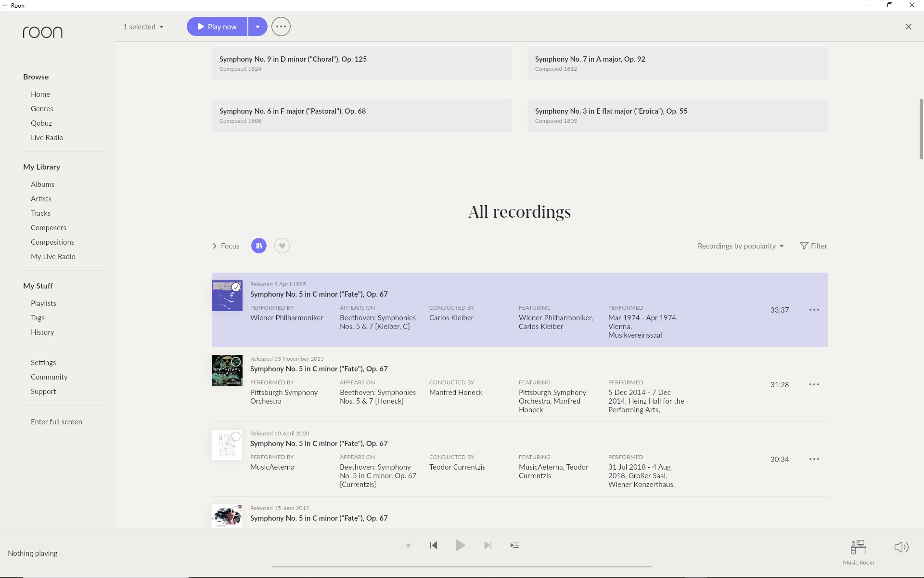Open the three-dot more actions button in toolbar
Viewport: 924px width, 578px height.
point(281,26)
